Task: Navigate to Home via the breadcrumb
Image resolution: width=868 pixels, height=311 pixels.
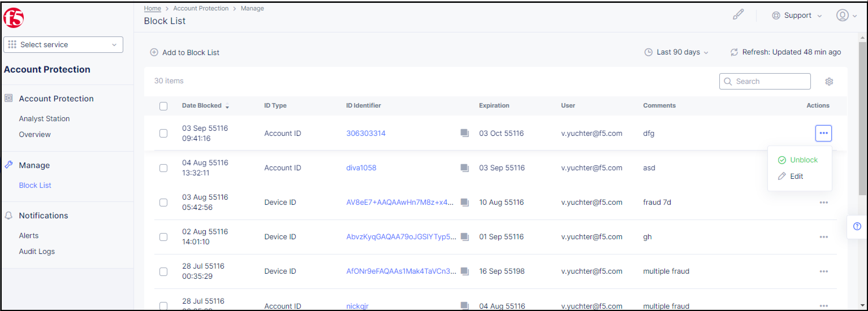Action: click(x=152, y=8)
